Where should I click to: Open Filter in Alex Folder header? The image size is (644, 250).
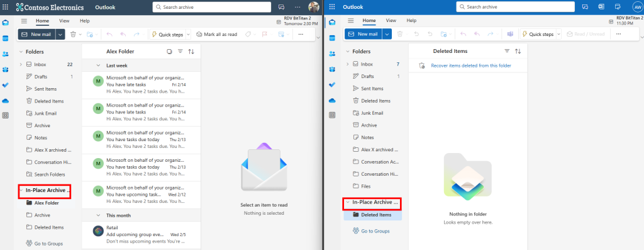coord(180,52)
